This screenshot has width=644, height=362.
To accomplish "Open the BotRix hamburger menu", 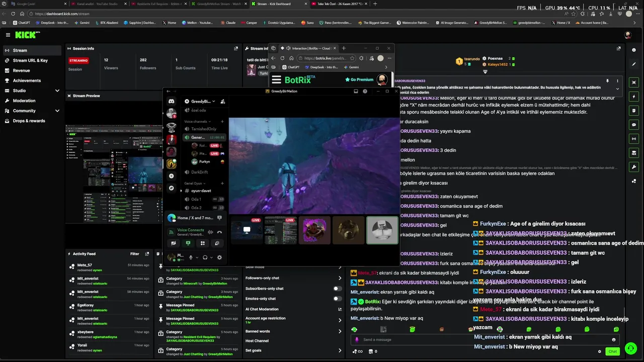I will (x=276, y=79).
